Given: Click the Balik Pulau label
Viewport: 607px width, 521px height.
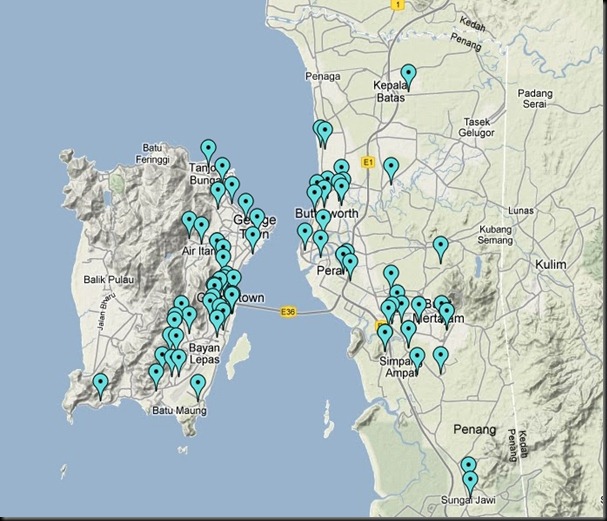Looking at the screenshot, I should [x=109, y=279].
